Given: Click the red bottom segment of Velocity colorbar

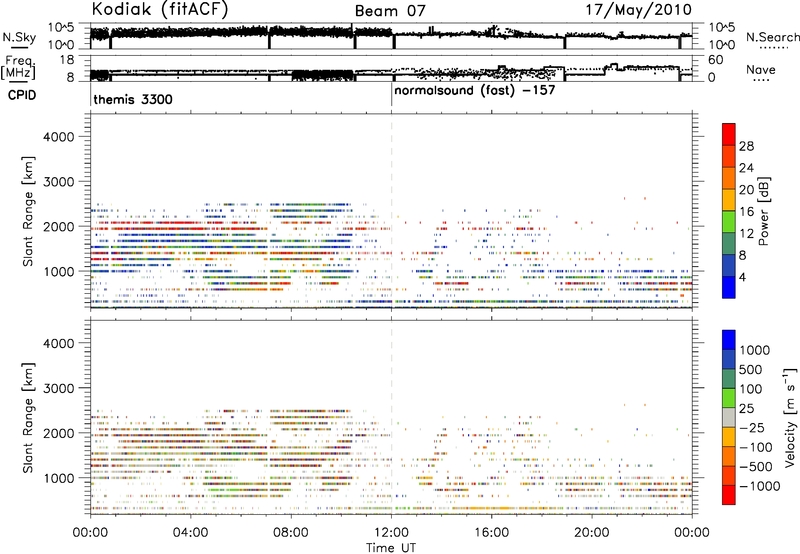Looking at the screenshot, I should click(x=729, y=495).
